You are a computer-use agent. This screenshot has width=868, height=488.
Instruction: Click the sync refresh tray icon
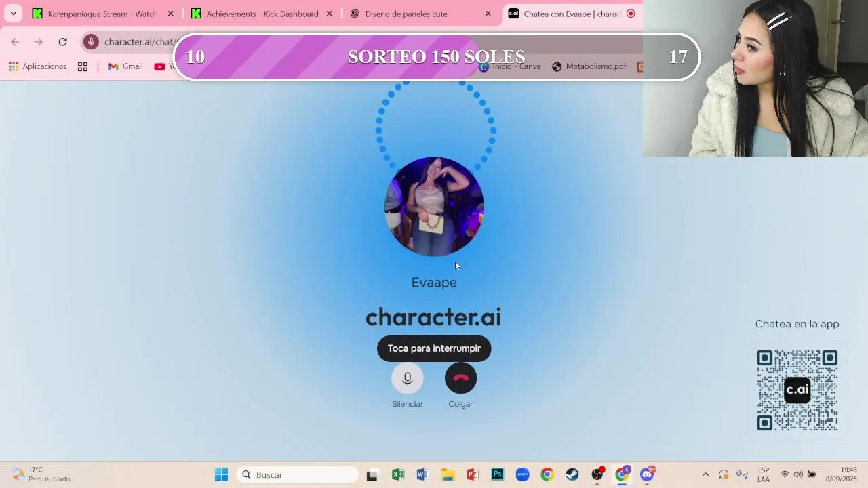[724, 475]
